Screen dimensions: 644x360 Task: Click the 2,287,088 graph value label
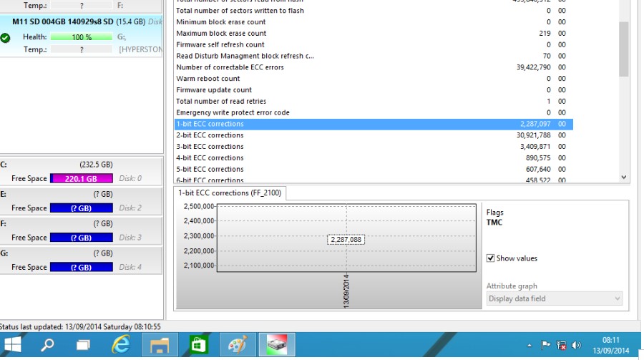click(346, 239)
